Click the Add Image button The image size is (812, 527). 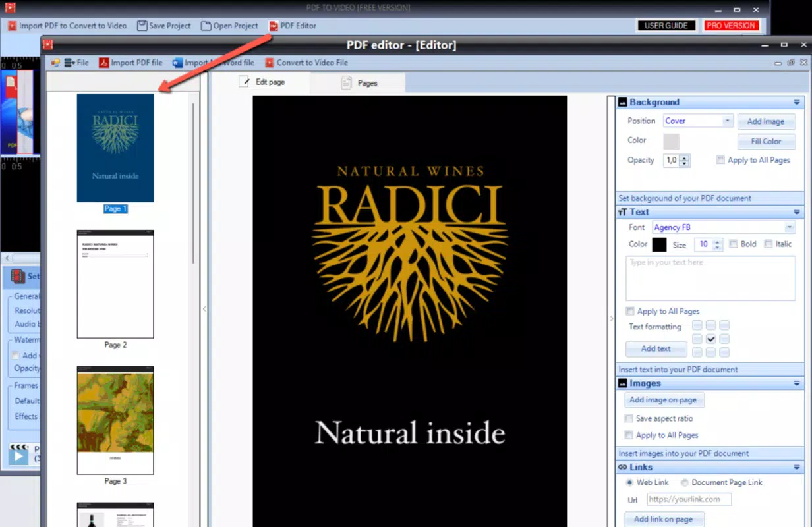click(766, 122)
